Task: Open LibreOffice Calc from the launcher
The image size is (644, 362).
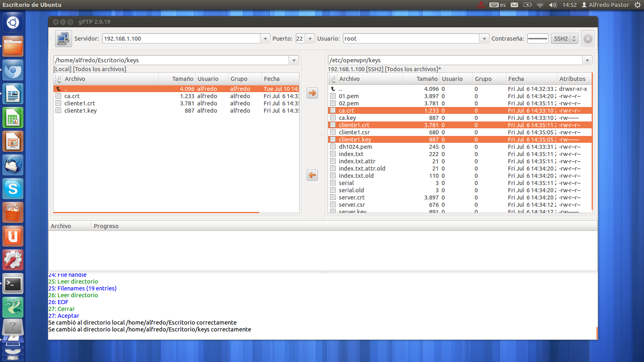Action: click(x=13, y=118)
